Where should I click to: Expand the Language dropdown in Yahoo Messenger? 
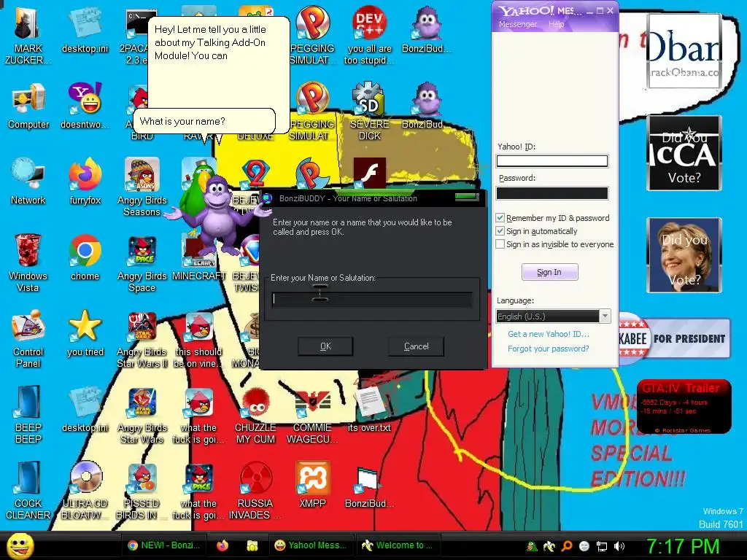[605, 316]
